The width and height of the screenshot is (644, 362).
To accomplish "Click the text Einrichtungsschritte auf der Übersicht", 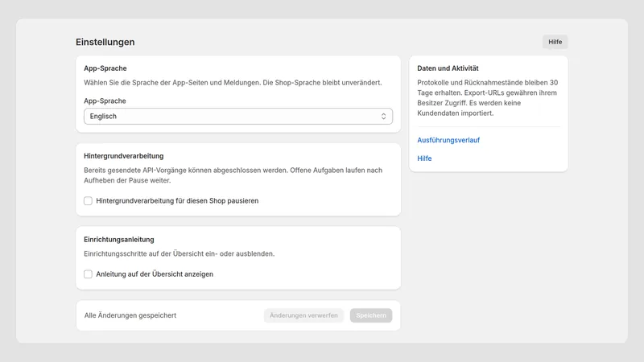I will click(x=179, y=253).
